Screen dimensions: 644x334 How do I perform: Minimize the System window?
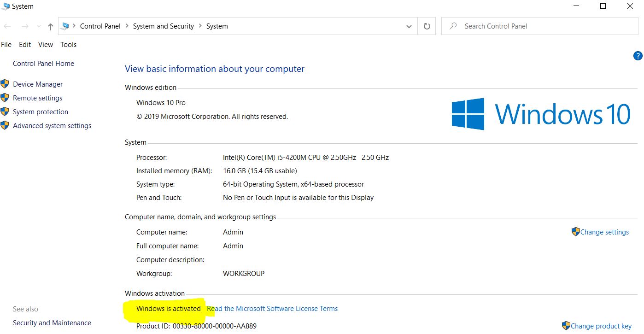pos(576,6)
